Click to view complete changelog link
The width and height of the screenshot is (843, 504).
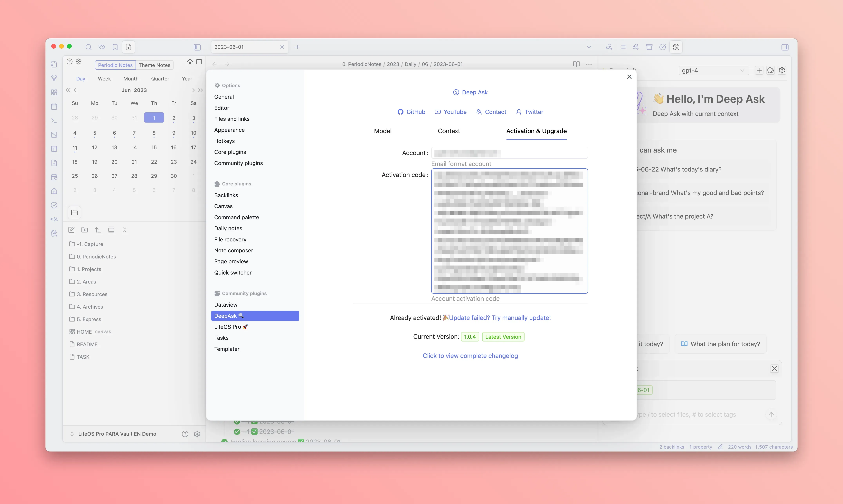(x=470, y=356)
